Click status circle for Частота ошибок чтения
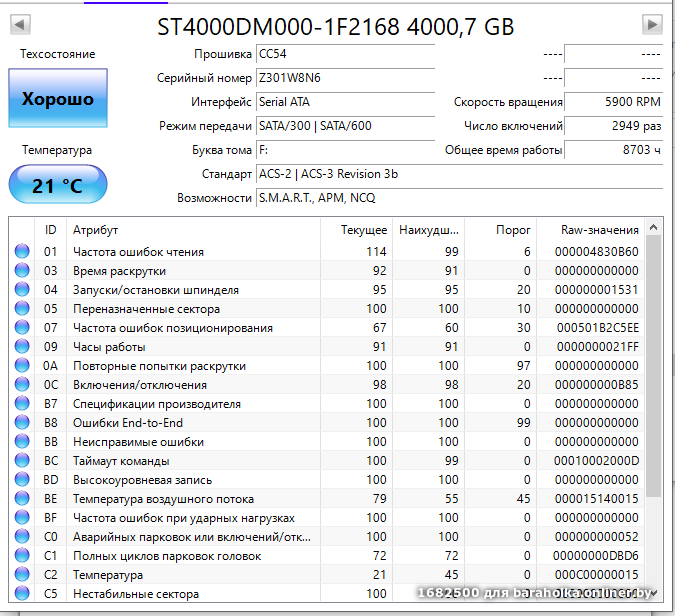The image size is (675, 616). pos(22,251)
